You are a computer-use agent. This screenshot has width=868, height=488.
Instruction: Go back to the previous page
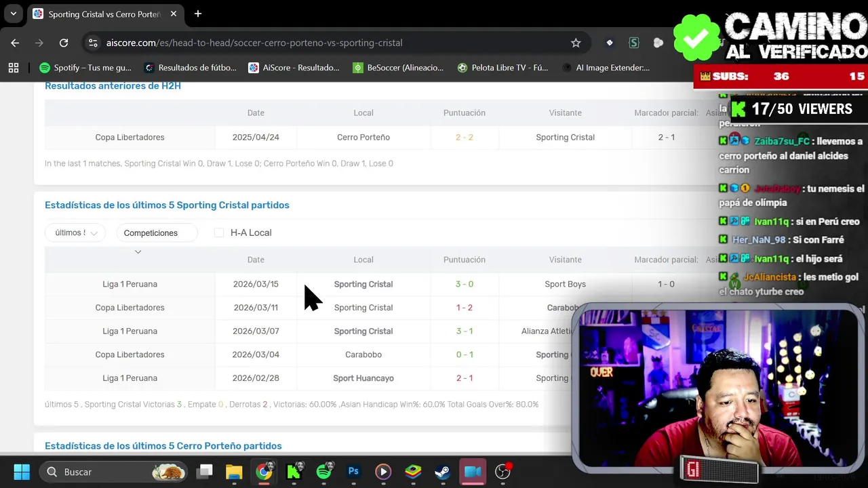tap(15, 43)
